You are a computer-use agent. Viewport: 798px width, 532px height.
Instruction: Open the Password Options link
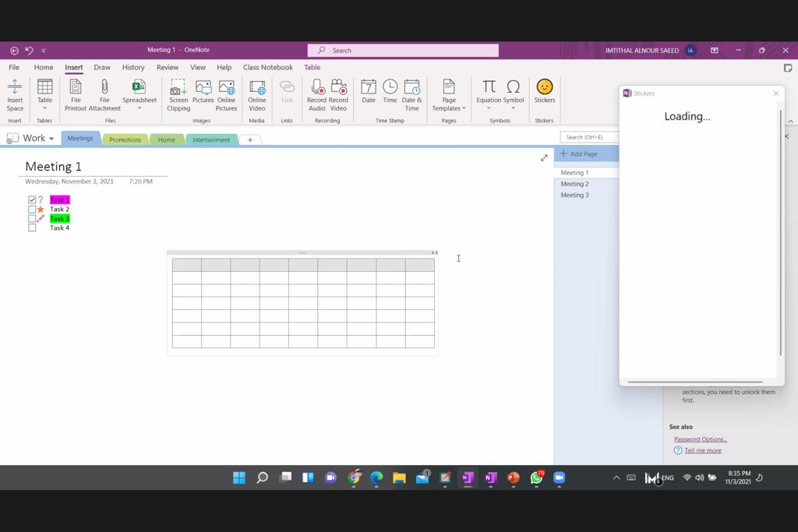[700, 439]
